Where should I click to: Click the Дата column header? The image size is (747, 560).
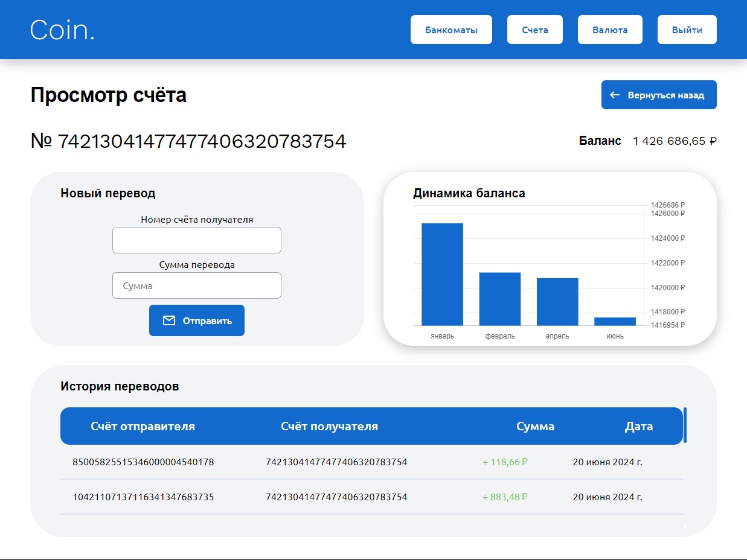click(638, 426)
